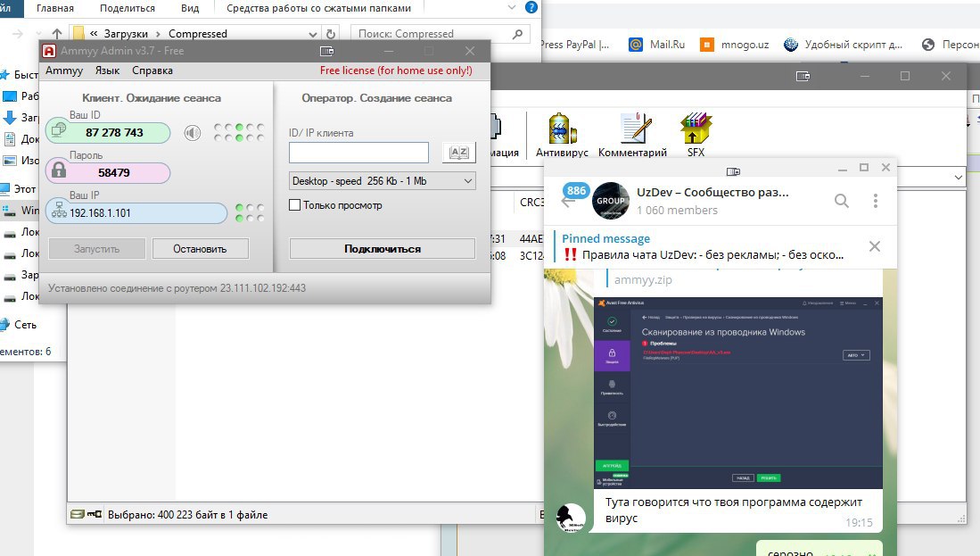This screenshot has width=980, height=556.
Task: Go up one folder level in Explorer
Action: tap(57, 34)
